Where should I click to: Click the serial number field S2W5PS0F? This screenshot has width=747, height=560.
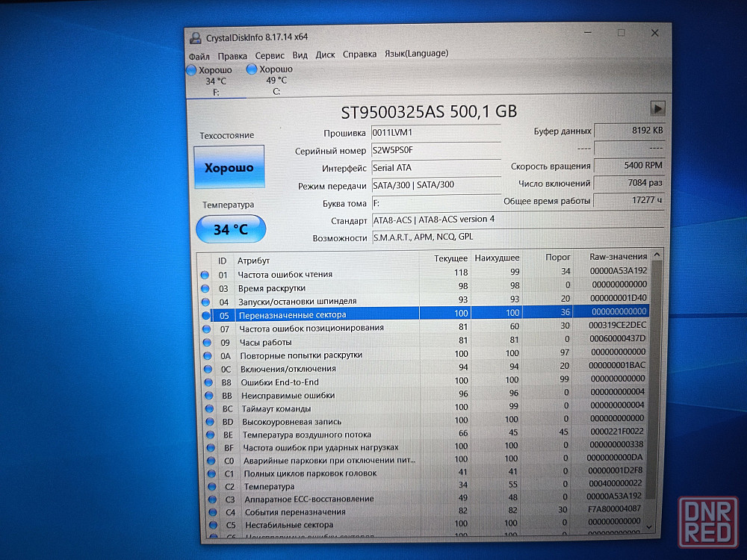[436, 150]
